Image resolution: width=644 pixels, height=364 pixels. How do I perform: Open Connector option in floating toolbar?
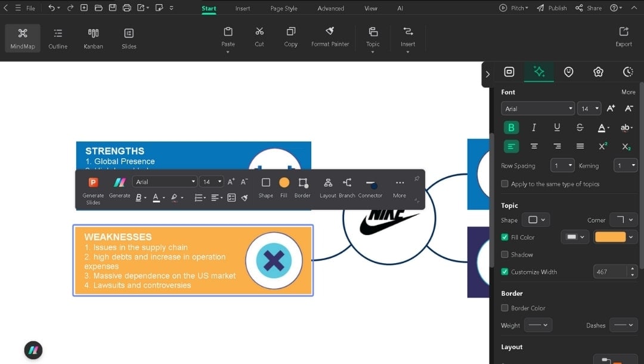pos(370,187)
